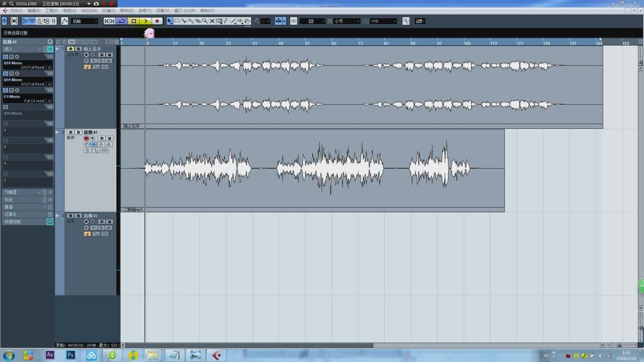
Task: Open the 工程 menu
Action: tap(51, 11)
